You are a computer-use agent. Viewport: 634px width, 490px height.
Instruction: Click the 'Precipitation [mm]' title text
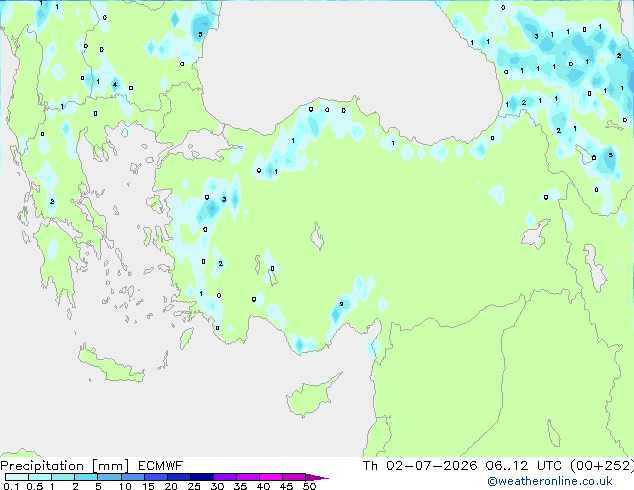(65, 466)
